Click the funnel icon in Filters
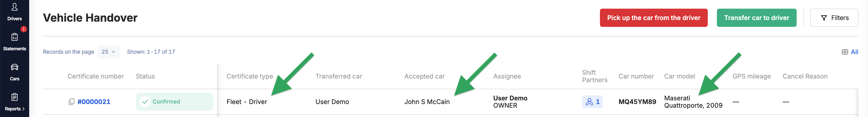The image size is (868, 117). point(824,18)
